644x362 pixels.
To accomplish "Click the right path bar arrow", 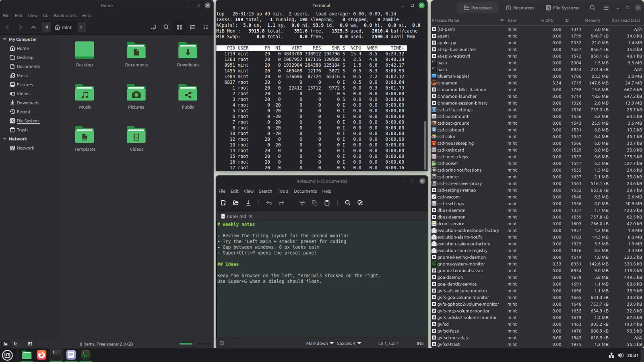I will (81, 27).
